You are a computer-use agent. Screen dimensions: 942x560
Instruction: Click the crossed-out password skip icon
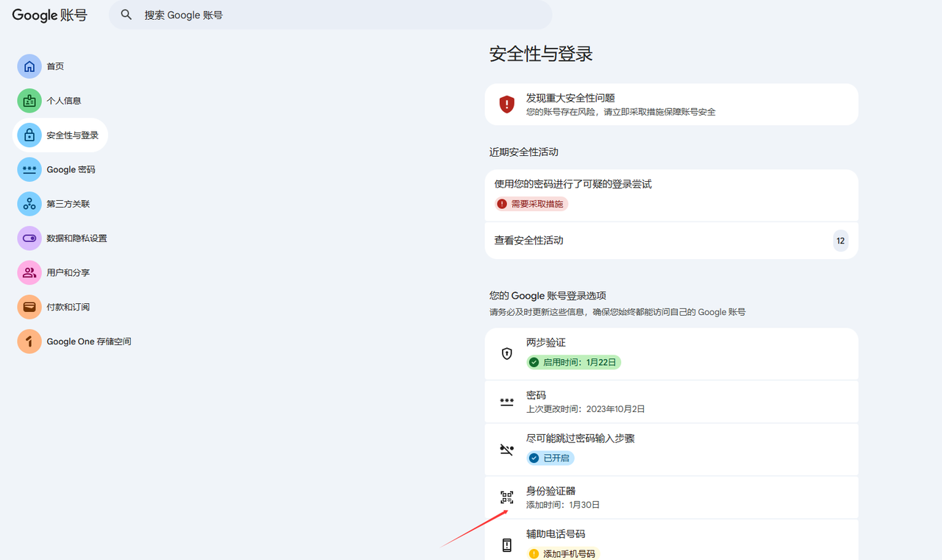coord(506,450)
